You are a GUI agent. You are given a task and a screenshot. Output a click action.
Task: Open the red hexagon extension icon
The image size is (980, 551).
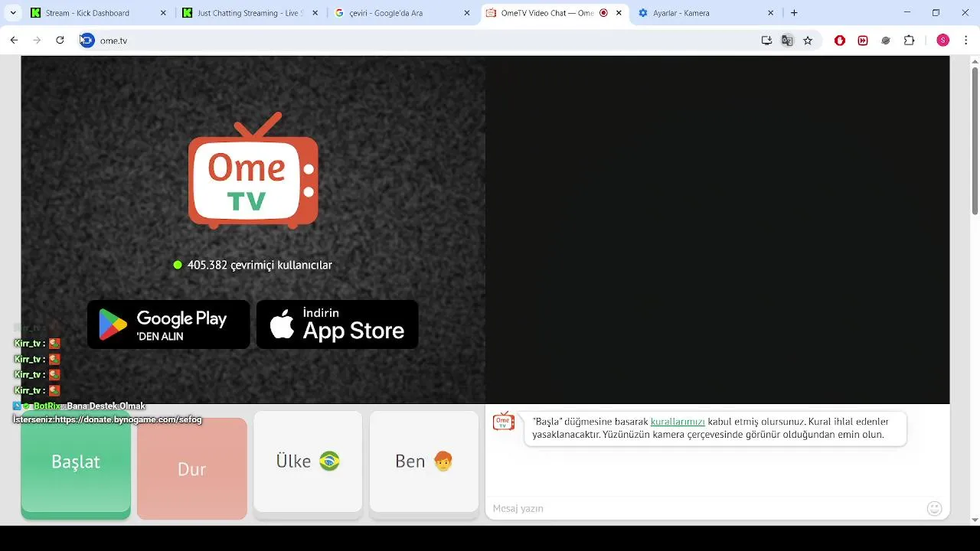(x=840, y=41)
